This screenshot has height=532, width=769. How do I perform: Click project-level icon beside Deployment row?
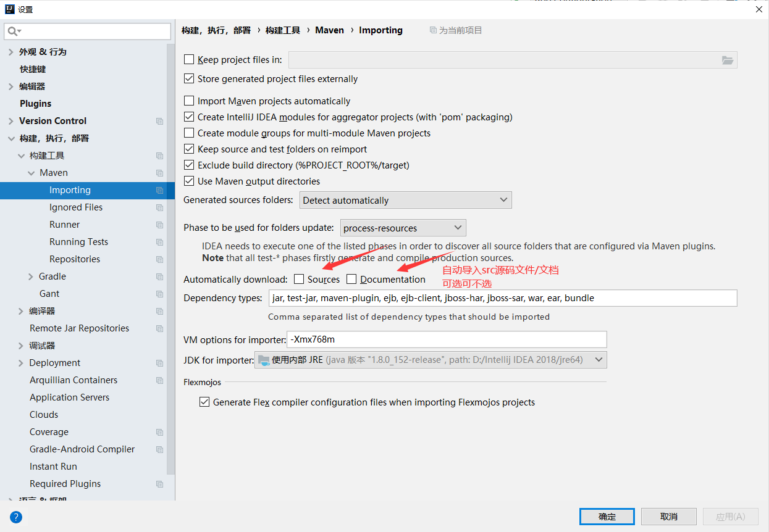click(159, 363)
